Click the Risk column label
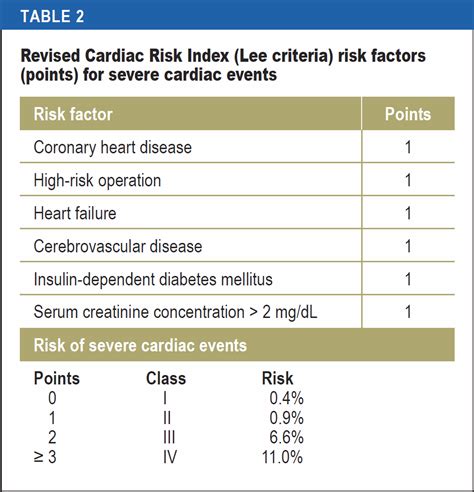Image resolution: width=474 pixels, height=492 pixels. click(277, 378)
